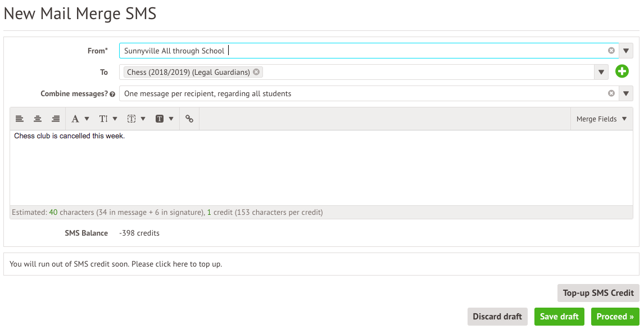Click the "Combine messages?" label text

tap(74, 93)
